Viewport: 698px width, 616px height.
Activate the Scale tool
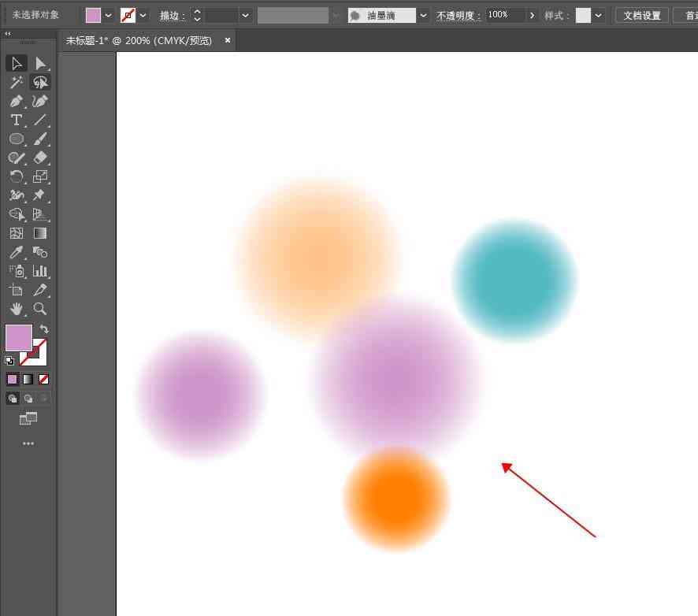pos(40,176)
